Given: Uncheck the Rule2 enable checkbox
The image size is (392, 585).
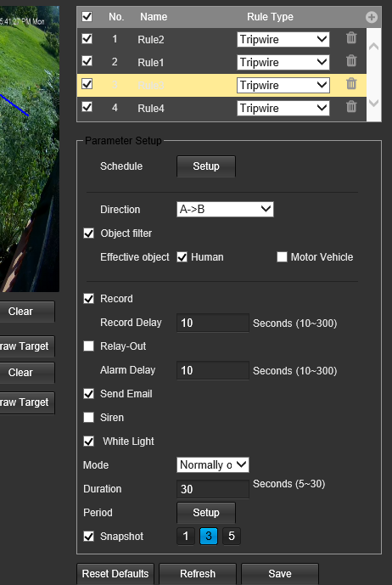Looking at the screenshot, I should 87,38.
